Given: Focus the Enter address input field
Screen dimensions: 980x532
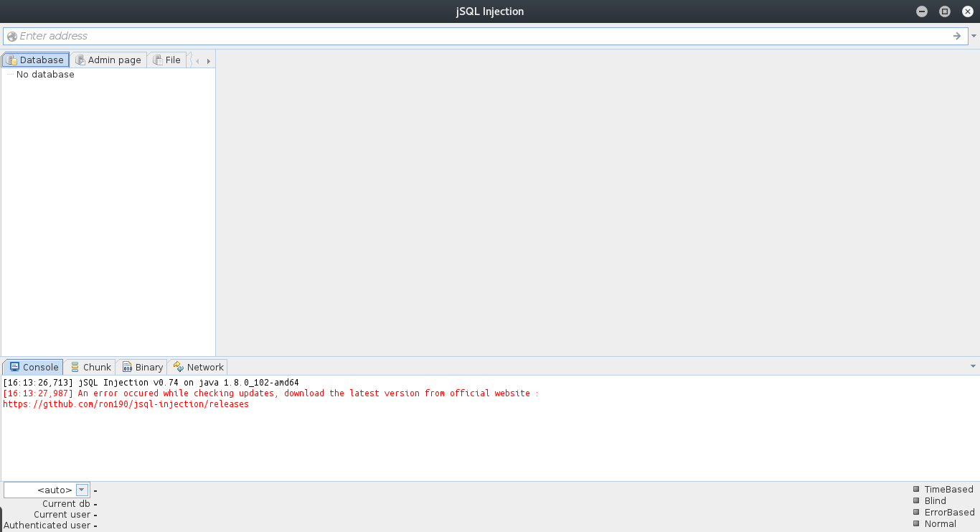Looking at the screenshot, I should click(484, 36).
